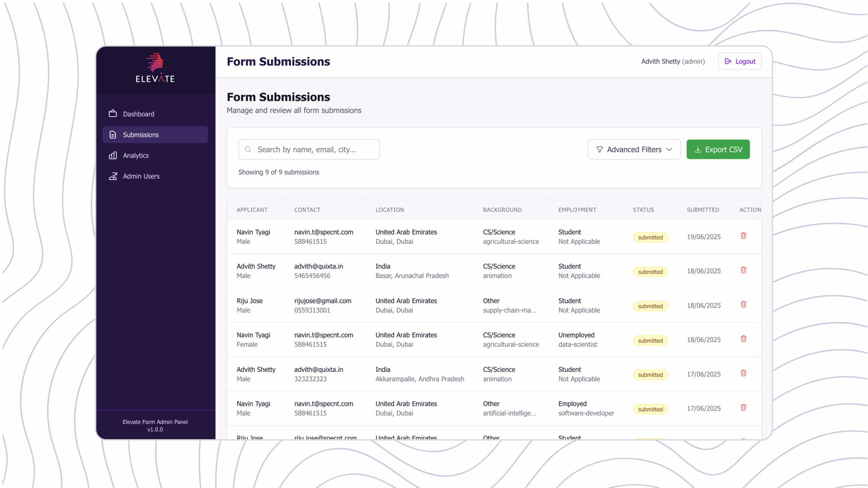
Task: Expand the Advanced Filters dropdown
Action: 634,149
